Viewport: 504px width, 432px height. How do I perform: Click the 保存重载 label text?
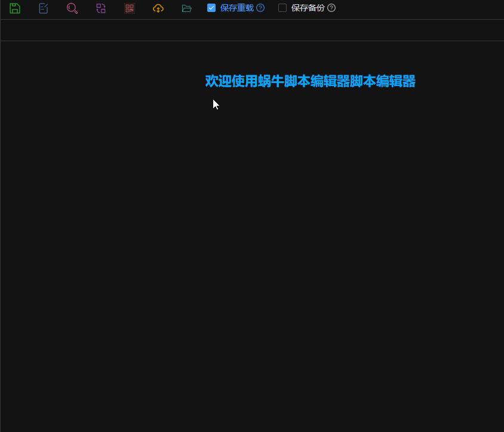(x=237, y=8)
